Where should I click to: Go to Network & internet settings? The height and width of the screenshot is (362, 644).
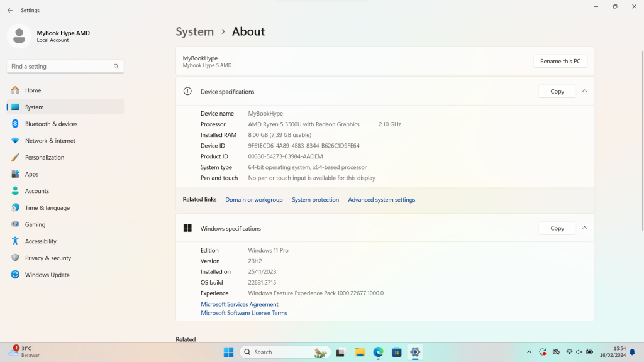click(65, 141)
